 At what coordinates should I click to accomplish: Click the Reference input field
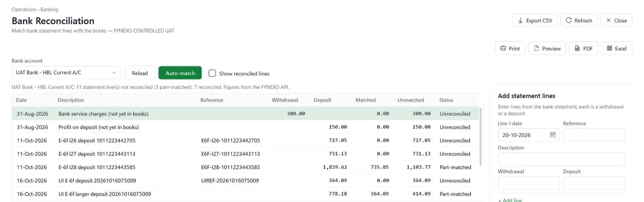point(594,135)
